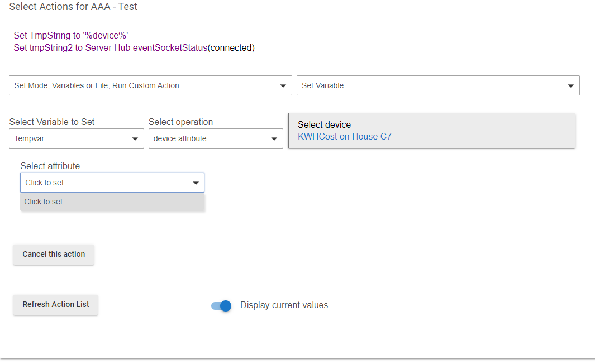Click caret icon beside device attribute
Image resolution: width=595 pixels, height=364 pixels.
point(274,139)
